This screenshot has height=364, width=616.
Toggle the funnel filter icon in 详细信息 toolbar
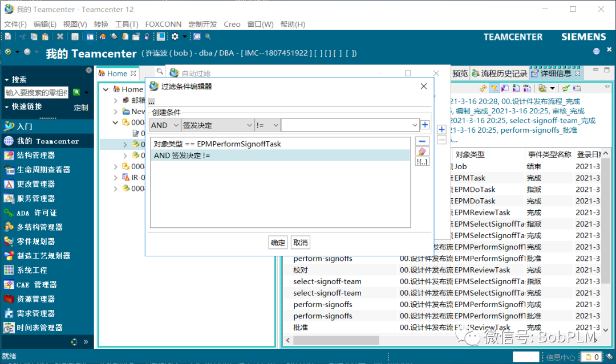point(495,88)
